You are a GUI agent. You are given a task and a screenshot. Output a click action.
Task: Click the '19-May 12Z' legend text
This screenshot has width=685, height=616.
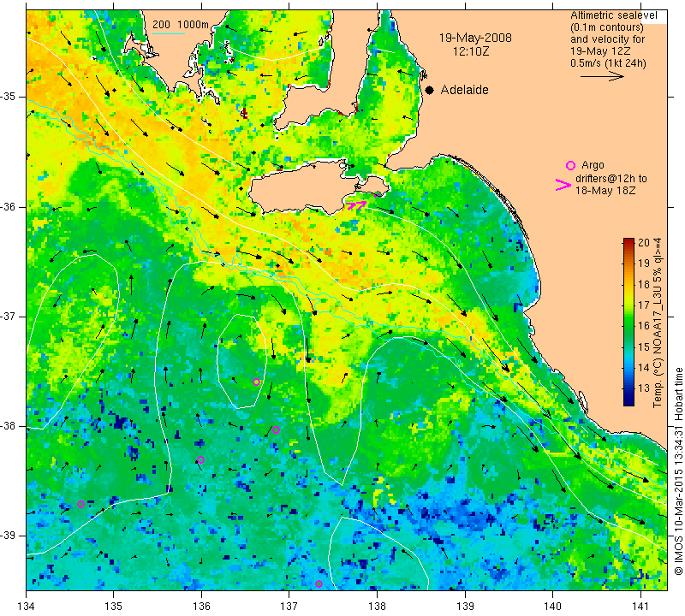[595, 51]
